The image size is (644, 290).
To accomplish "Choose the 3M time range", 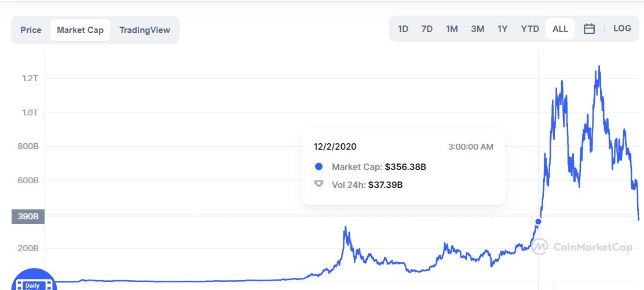I will (x=477, y=29).
